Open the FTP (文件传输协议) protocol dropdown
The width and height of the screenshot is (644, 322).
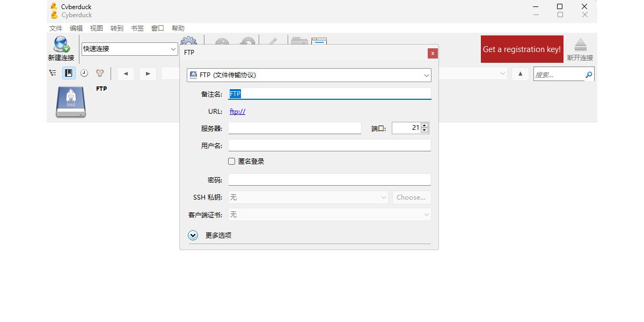(x=309, y=75)
